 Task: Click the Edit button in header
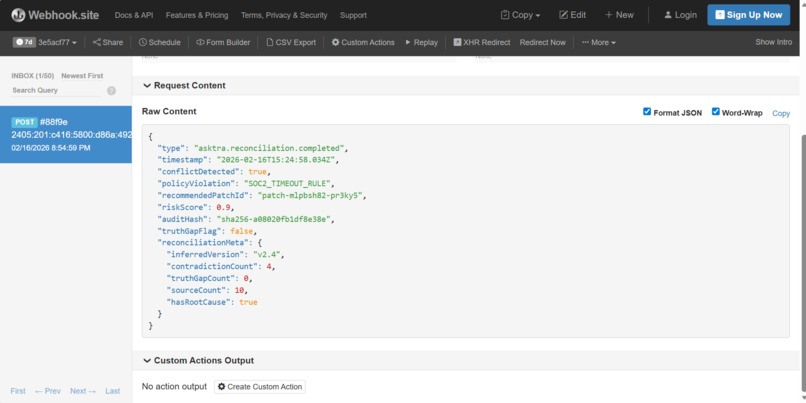point(572,15)
